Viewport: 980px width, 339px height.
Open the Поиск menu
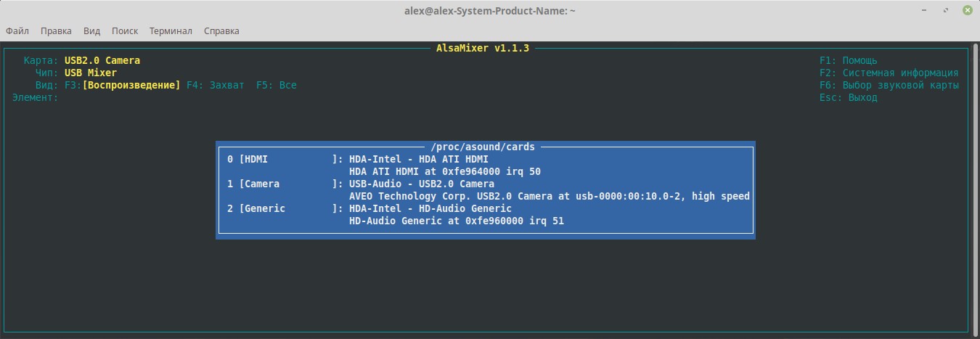[x=125, y=31]
